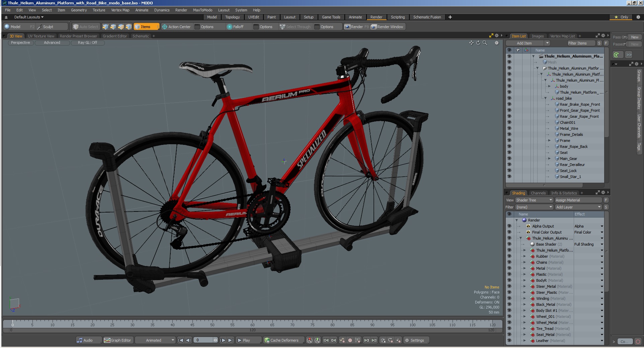Open the 3D viewport settings gear
The width and height of the screenshot is (644, 348).
497,43
